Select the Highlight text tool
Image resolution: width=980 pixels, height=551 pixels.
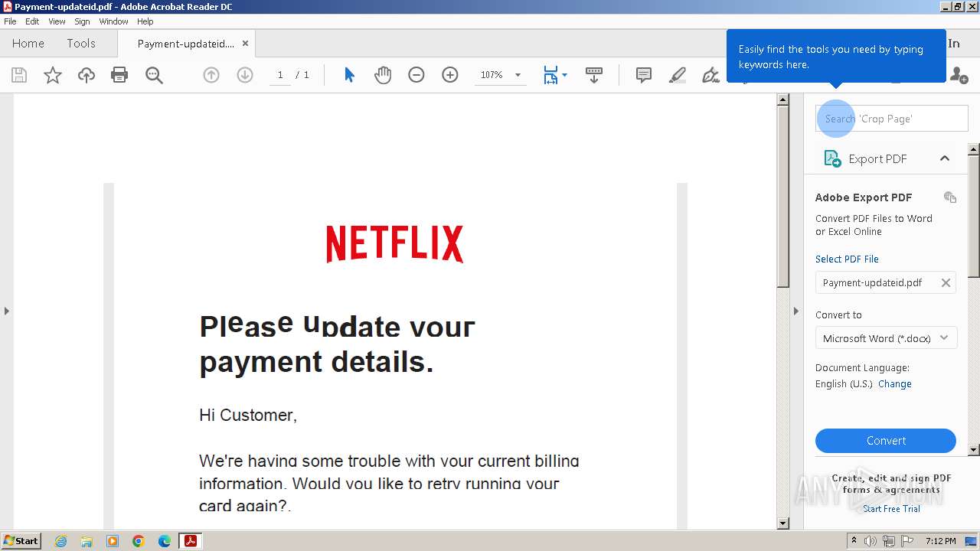click(x=678, y=75)
